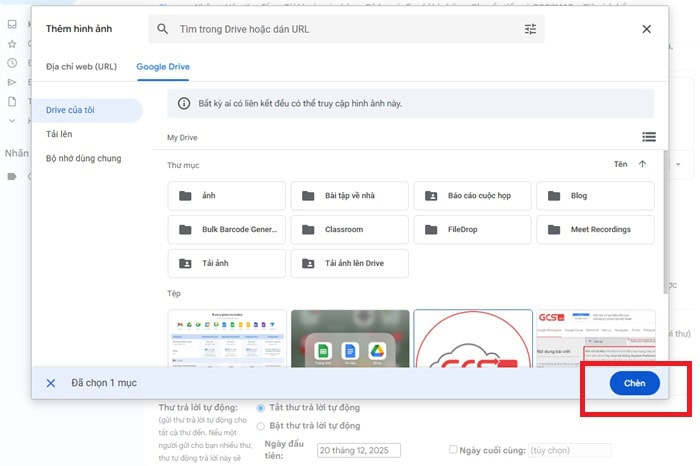700x466 pixels.
Task: Open the Blog folder
Action: (596, 196)
